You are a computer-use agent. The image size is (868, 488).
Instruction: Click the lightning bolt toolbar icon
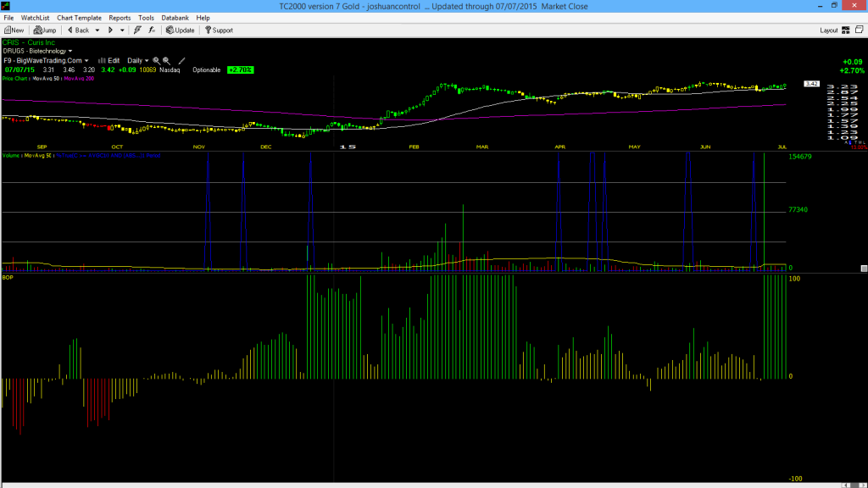[137, 30]
